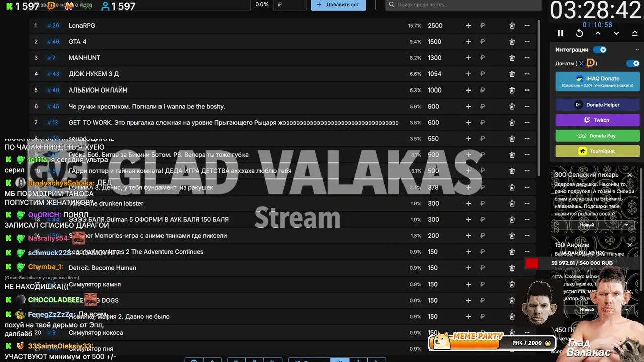Screen dimensions: 644x362
Task: Click the 1054 amount of ДЮК НУКЕМ
Action: point(434,74)
